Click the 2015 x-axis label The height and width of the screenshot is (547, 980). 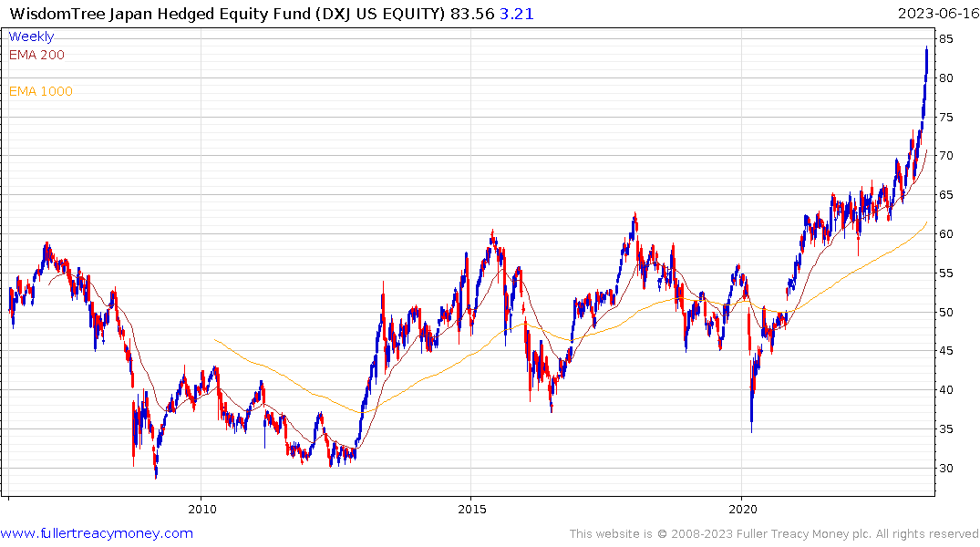pyautogui.click(x=472, y=509)
